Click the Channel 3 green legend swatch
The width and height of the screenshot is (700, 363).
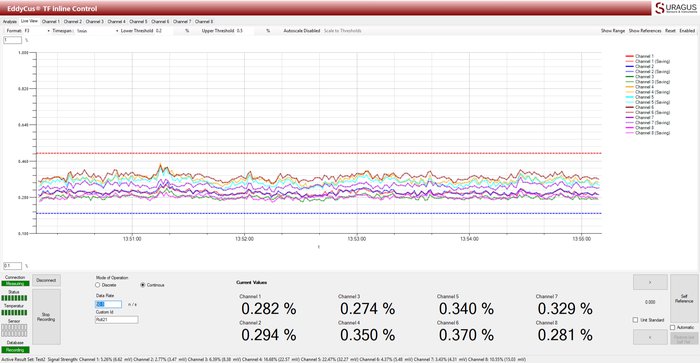click(x=629, y=77)
